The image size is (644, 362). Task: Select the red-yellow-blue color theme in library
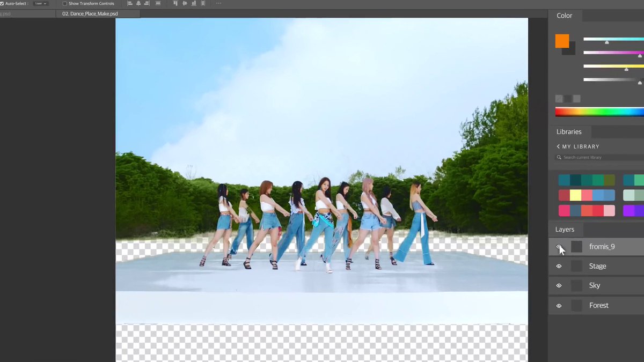click(x=587, y=195)
